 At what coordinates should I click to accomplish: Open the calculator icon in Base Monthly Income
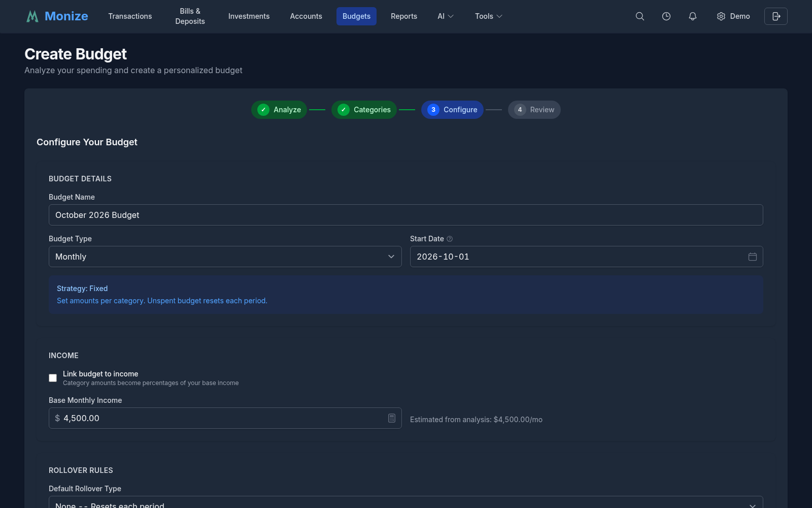point(392,418)
